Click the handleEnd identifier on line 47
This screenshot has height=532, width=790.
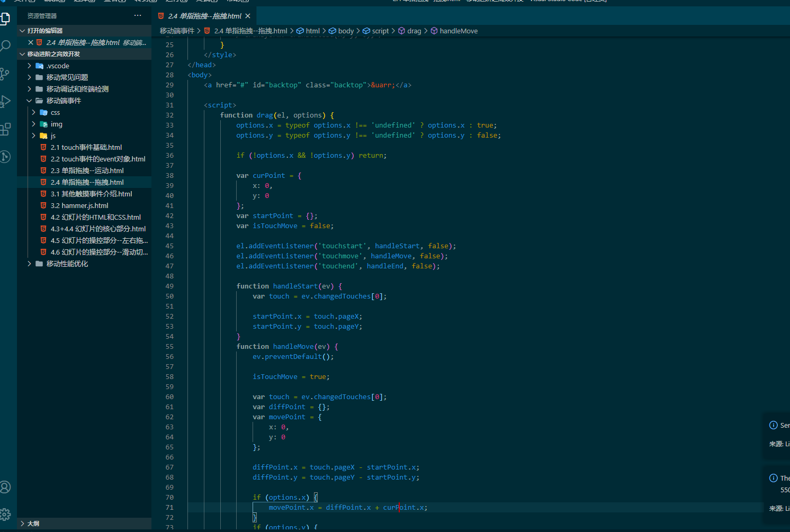385,266
